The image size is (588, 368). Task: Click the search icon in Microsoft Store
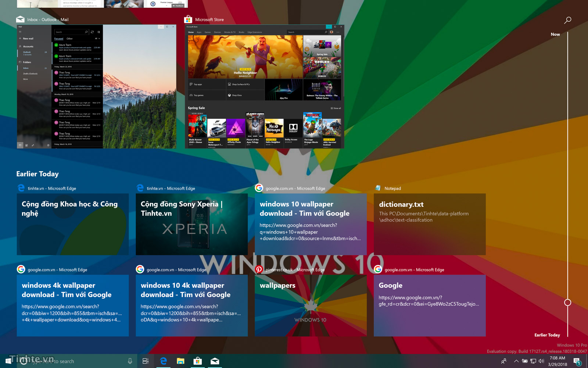pyautogui.click(x=326, y=32)
